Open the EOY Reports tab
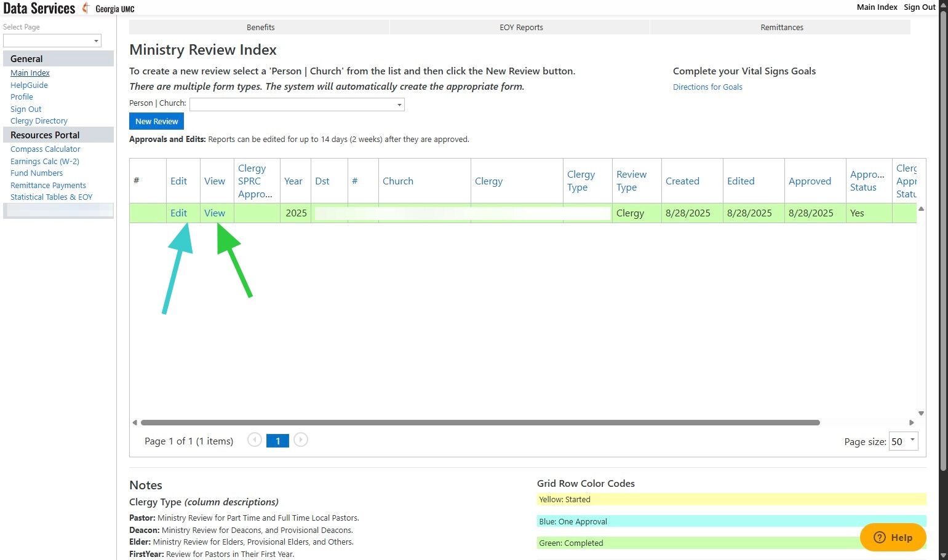Screen dimensions: 948x560 click(x=520, y=27)
